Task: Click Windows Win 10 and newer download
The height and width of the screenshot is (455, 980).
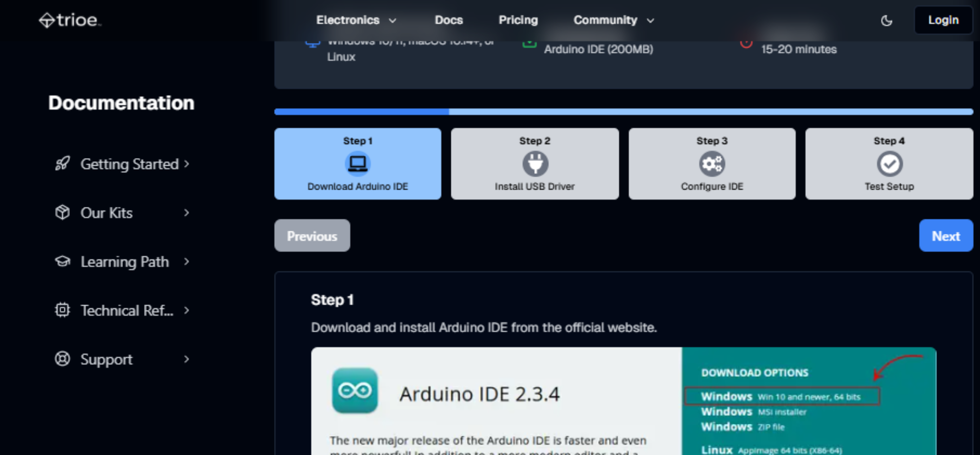Action: pos(782,397)
